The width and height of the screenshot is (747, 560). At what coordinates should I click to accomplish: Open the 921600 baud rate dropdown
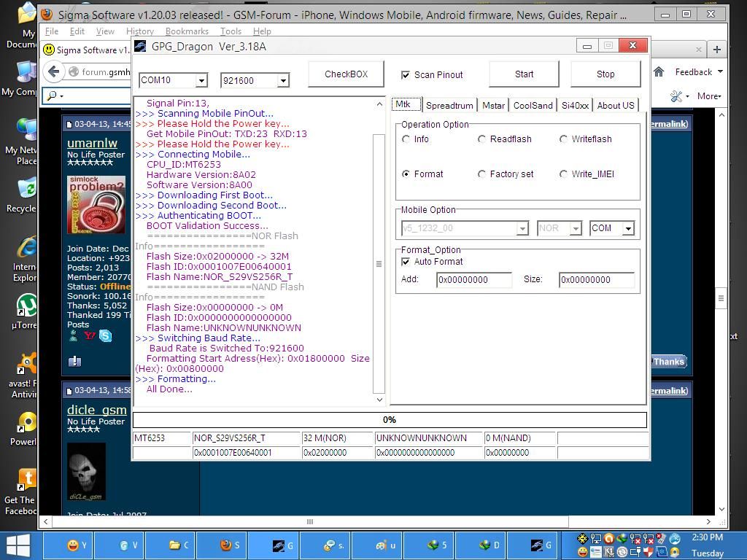[x=283, y=80]
